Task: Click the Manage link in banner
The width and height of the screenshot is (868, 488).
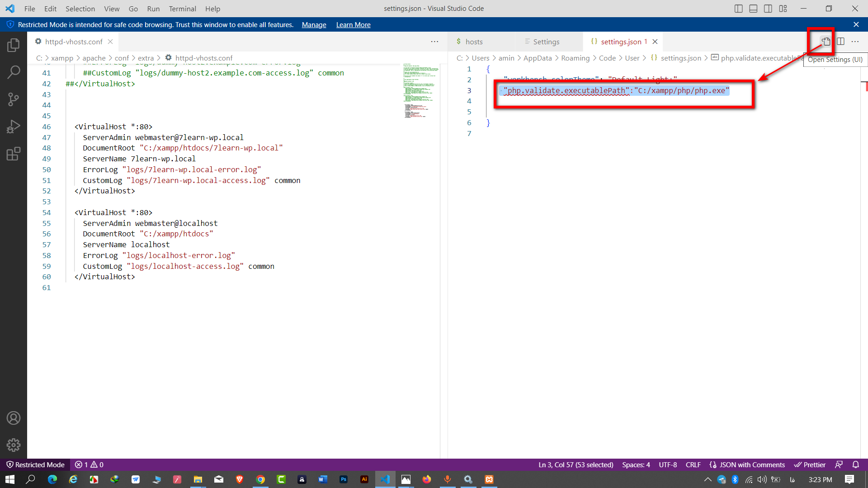Action: click(x=314, y=25)
